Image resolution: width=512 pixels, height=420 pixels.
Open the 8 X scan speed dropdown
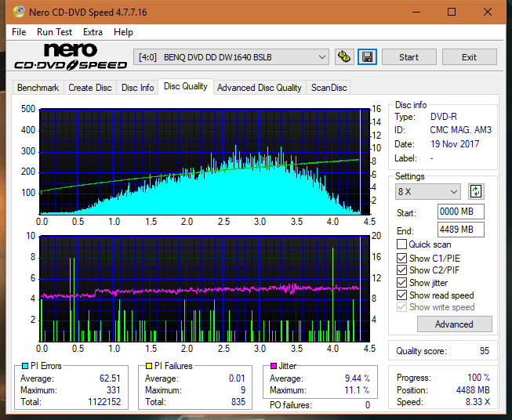pyautogui.click(x=427, y=191)
